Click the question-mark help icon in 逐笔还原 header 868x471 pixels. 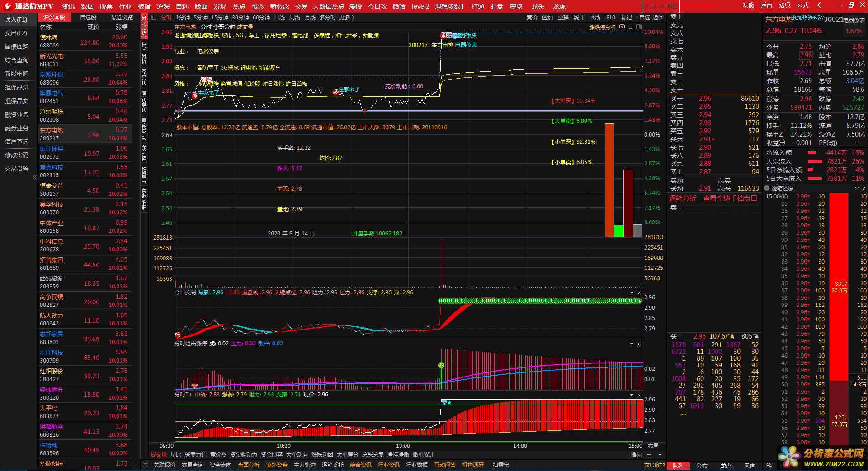pyautogui.click(x=863, y=188)
